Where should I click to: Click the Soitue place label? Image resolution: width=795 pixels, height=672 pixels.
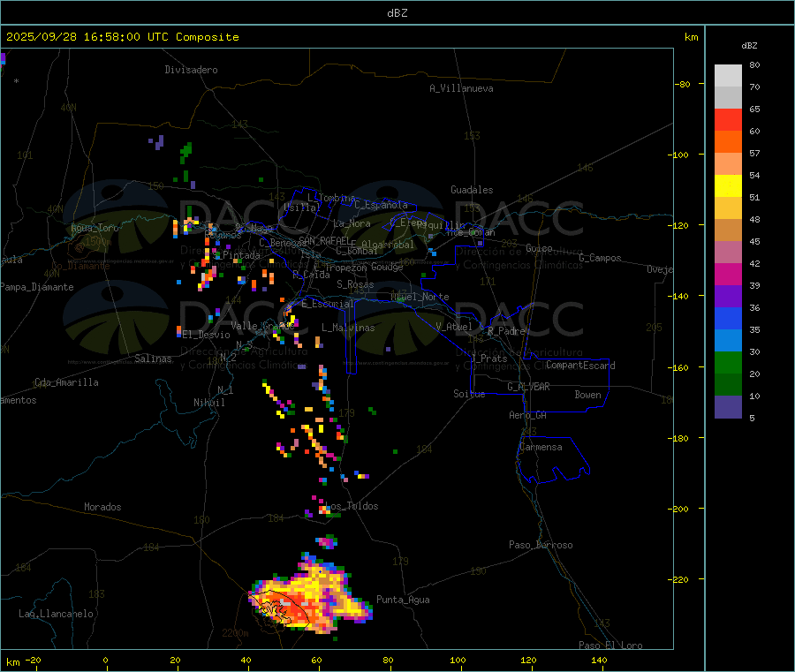click(469, 394)
